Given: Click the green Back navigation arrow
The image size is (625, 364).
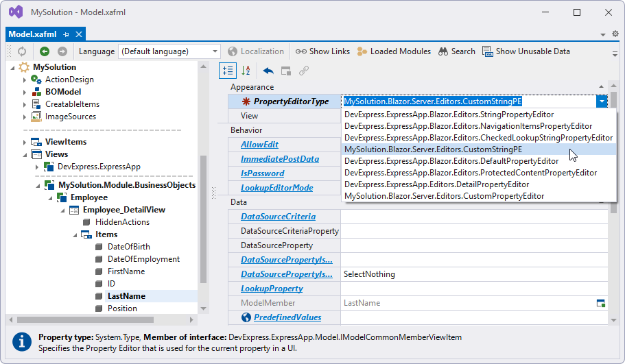Looking at the screenshot, I should 45,51.
